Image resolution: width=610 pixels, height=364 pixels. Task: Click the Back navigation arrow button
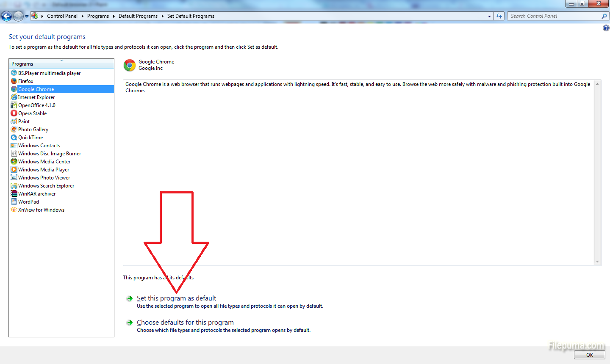[6, 16]
